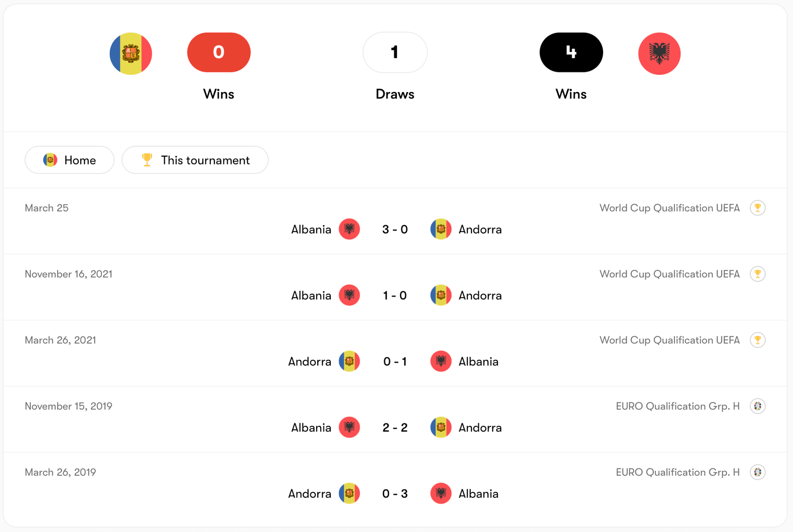Viewport: 793px width, 532px height.
Task: Click Albania flag in the March 26, 2021 row
Action: click(x=441, y=362)
